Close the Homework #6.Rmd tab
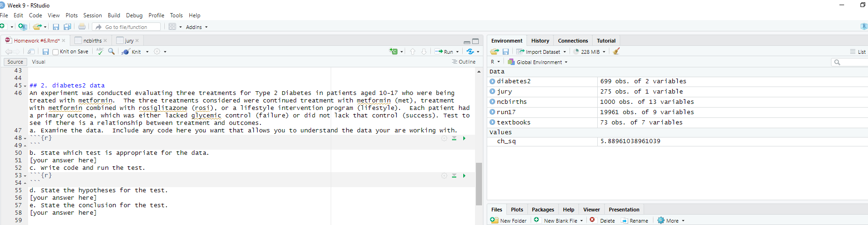The height and width of the screenshot is (225, 868). click(64, 41)
